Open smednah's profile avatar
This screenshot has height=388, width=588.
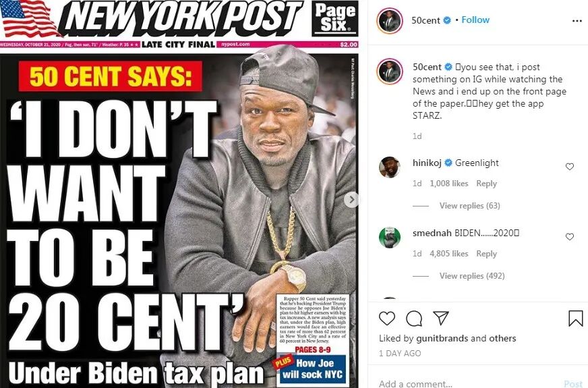point(390,238)
